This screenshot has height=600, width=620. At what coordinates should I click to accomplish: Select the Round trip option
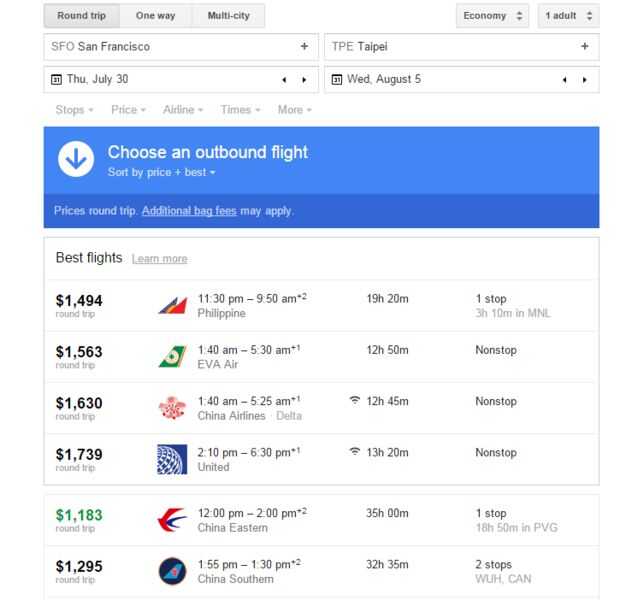[x=82, y=16]
